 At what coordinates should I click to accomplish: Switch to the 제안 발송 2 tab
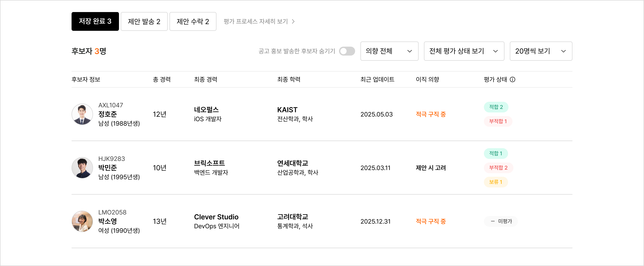[144, 21]
